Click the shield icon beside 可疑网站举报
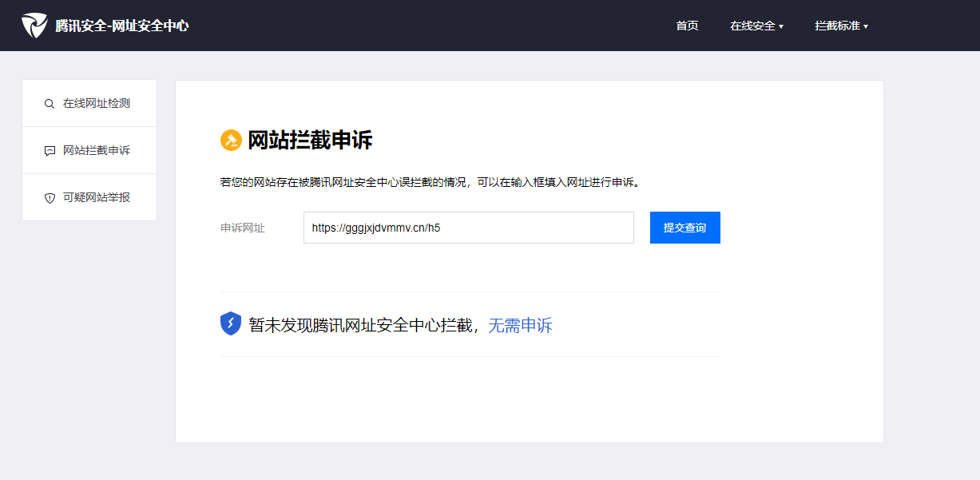Viewport: 980px width, 480px height. [x=50, y=198]
